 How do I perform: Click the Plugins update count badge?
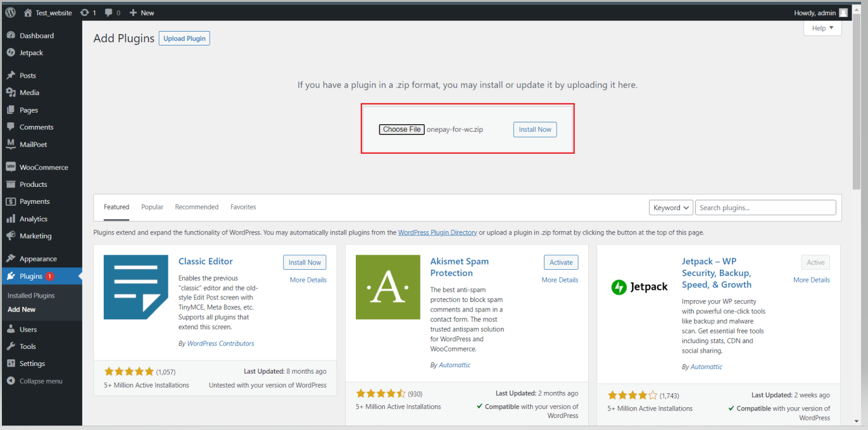50,276
